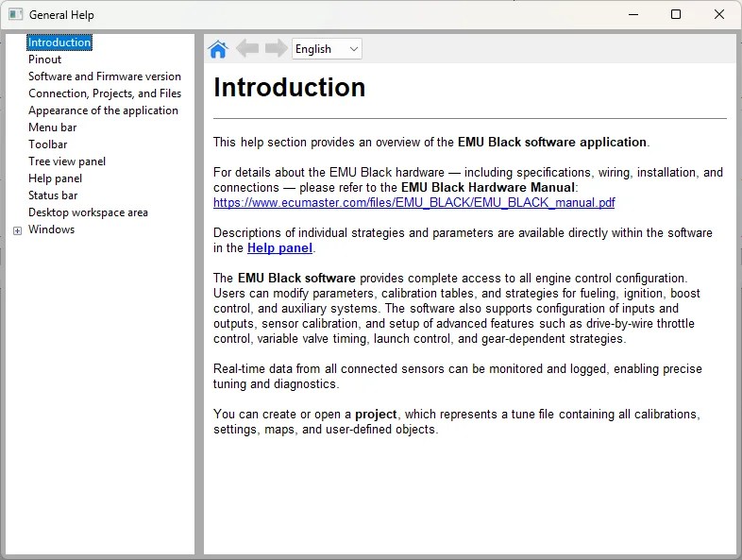
Task: Open Software and Firmware version topic
Action: coord(105,76)
